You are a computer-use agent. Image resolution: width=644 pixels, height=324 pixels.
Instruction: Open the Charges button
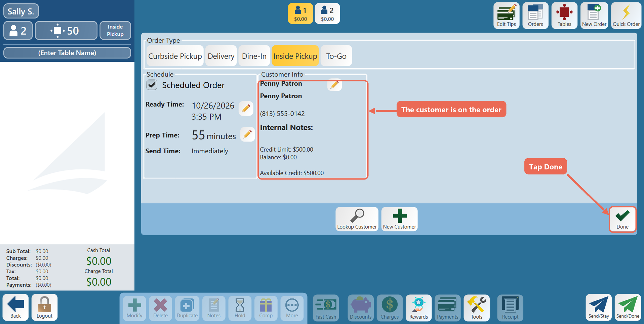pyautogui.click(x=390, y=308)
